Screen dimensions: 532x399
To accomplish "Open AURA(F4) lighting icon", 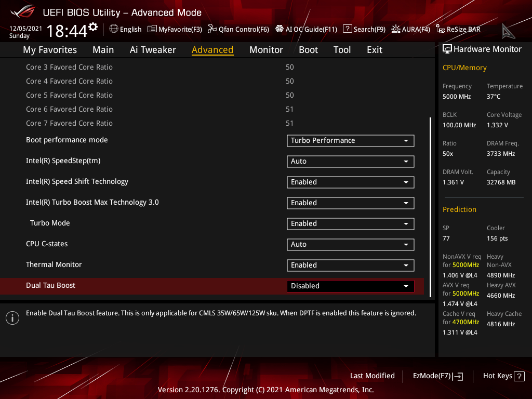I will point(395,29).
